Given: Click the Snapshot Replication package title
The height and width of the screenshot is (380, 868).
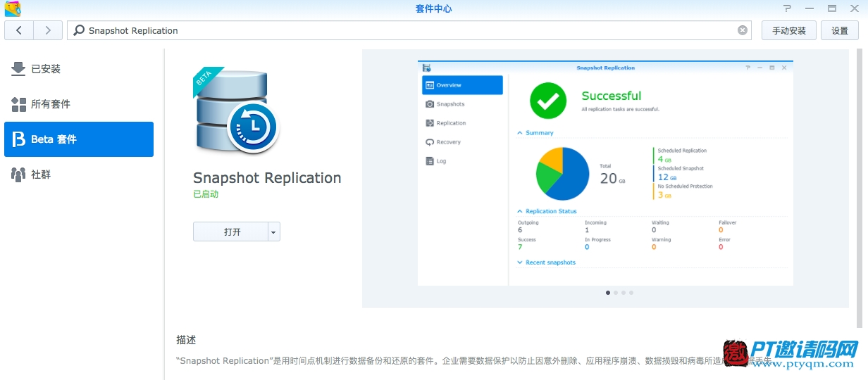Looking at the screenshot, I should [267, 178].
